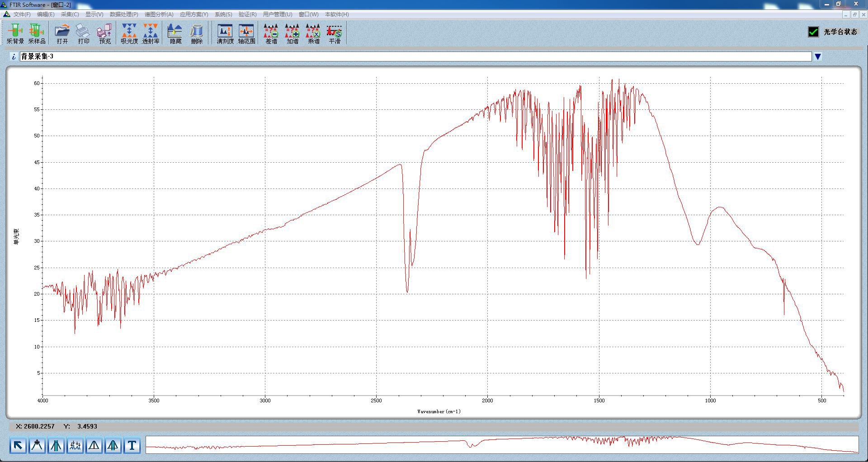The height and width of the screenshot is (462, 868).
Task: Run spectral addition 加谱
Action: [292, 33]
